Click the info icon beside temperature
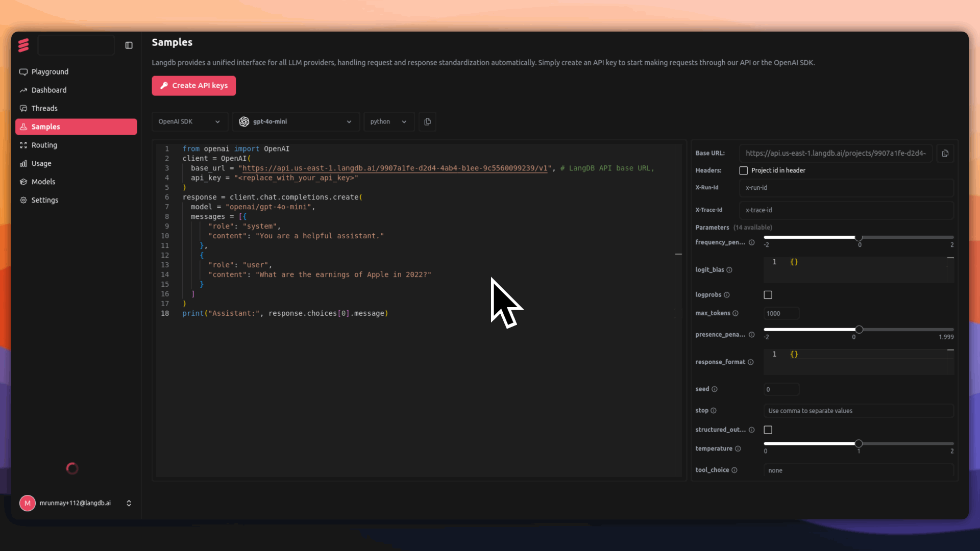This screenshot has height=551, width=980. pyautogui.click(x=738, y=449)
